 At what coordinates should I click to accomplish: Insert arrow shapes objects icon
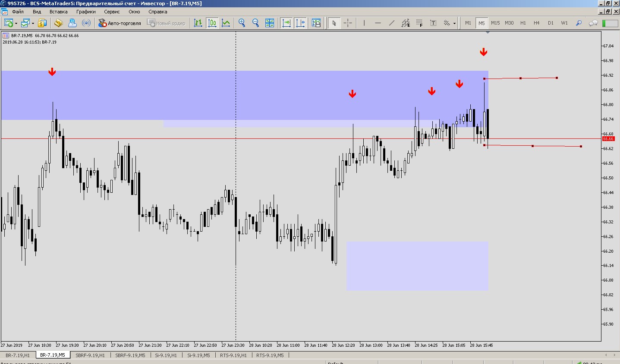click(x=447, y=23)
